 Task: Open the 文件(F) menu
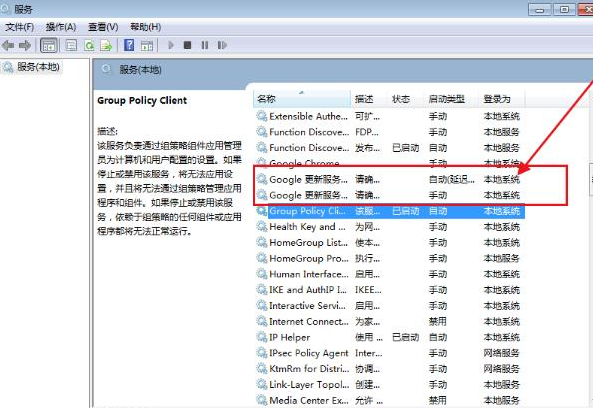click(x=20, y=27)
